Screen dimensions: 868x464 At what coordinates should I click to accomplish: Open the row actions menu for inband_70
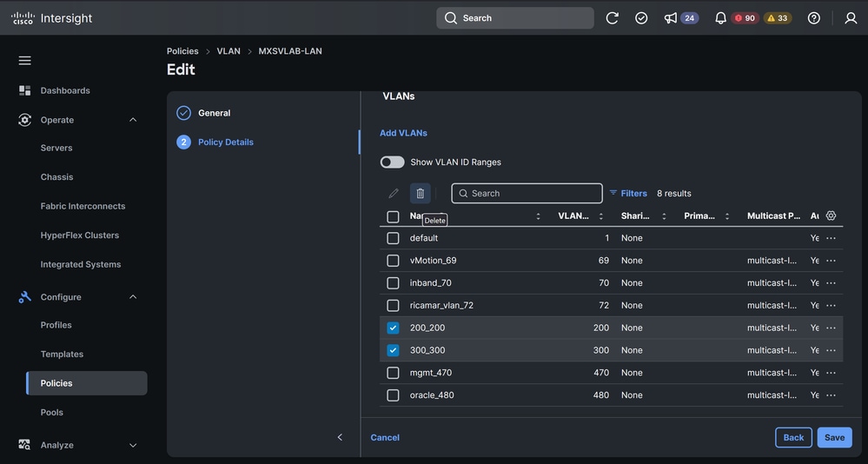click(831, 283)
